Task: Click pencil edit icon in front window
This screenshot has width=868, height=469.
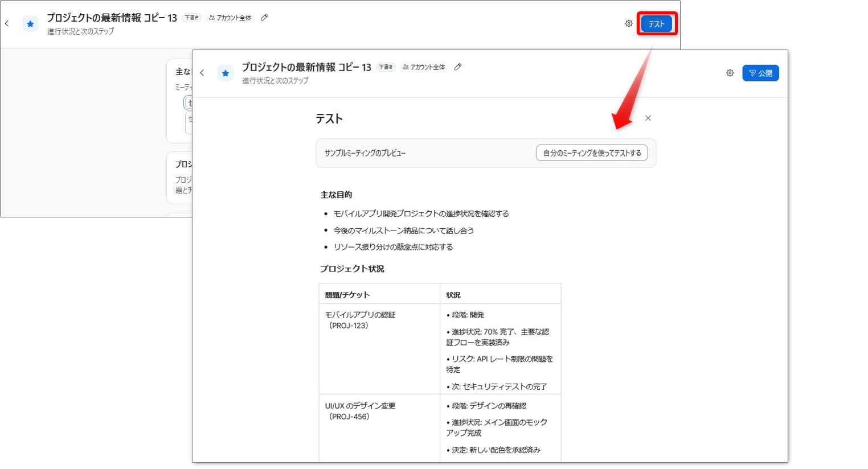Action: (x=458, y=67)
